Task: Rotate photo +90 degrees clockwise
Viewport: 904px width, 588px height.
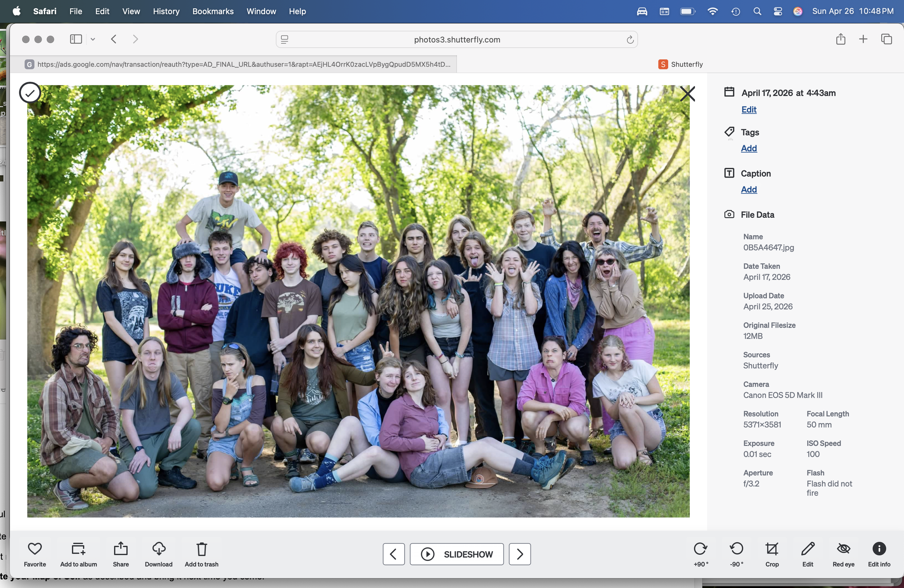Action: (700, 549)
